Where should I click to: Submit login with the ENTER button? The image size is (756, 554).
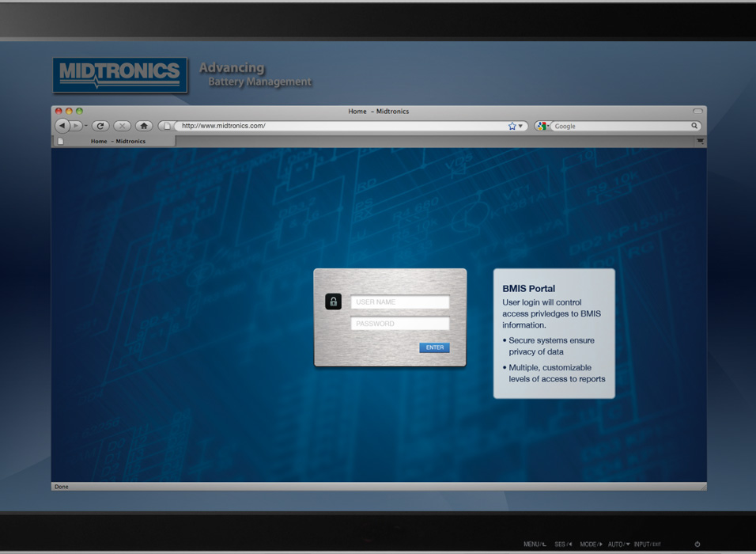coord(434,347)
